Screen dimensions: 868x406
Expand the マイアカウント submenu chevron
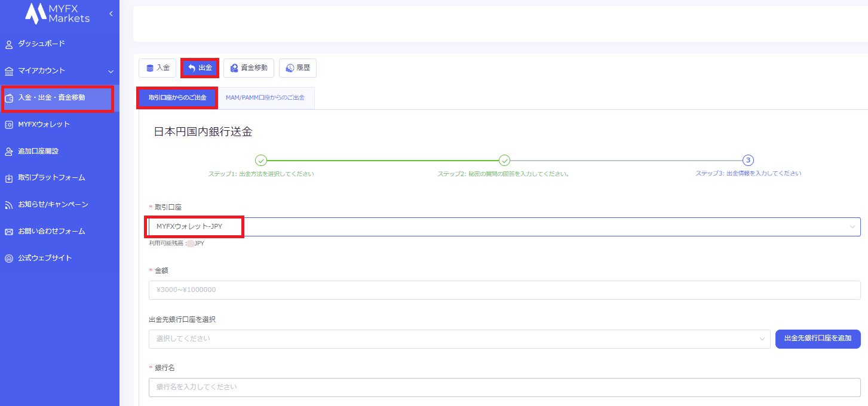click(111, 71)
